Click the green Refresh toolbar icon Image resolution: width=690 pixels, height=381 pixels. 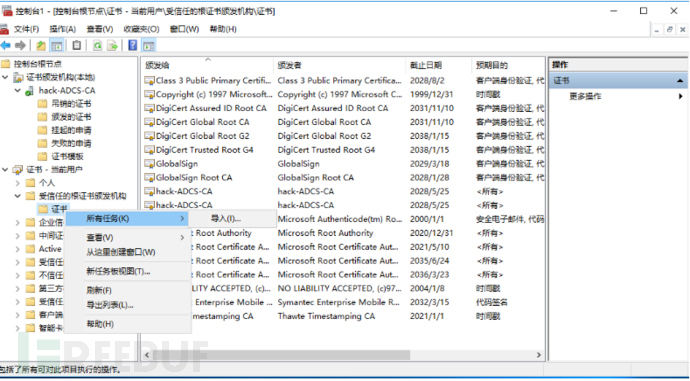coord(97,45)
